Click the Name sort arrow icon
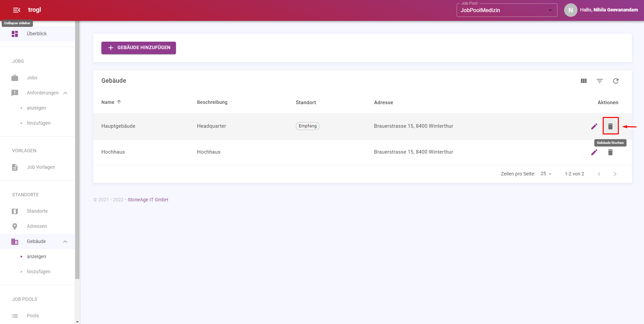The width and height of the screenshot is (644, 324). click(119, 102)
